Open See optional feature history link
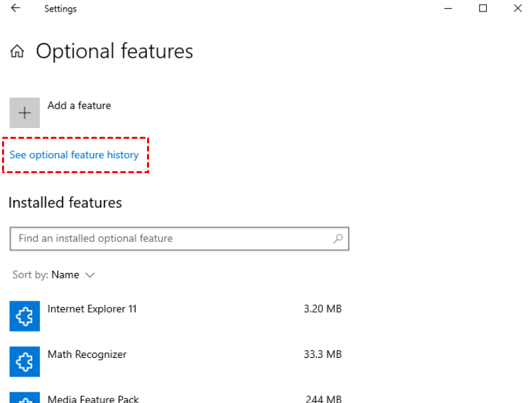Image resolution: width=532 pixels, height=403 pixels. pos(74,155)
